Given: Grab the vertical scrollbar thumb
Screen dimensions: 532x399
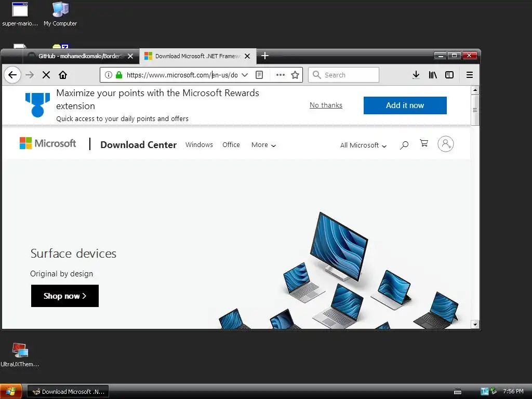Looking at the screenshot, I should [x=475, y=110].
